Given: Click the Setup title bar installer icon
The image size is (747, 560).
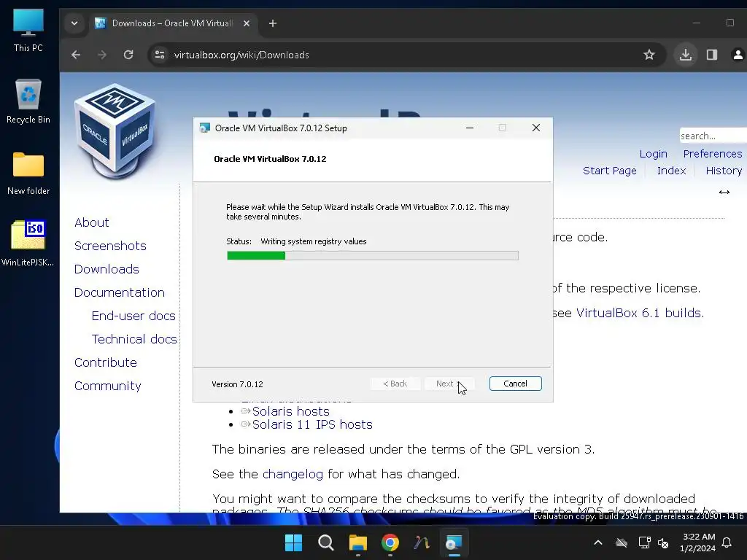Looking at the screenshot, I should point(205,128).
